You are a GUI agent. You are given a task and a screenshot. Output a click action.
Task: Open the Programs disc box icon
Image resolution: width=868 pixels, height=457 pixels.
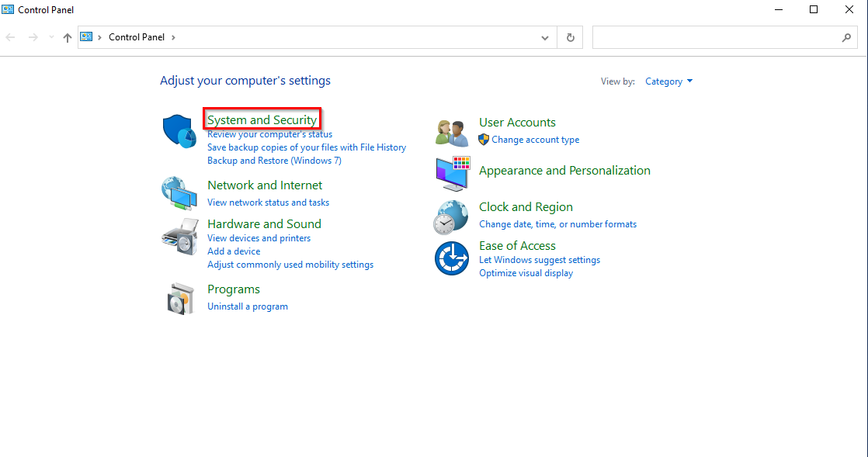pyautogui.click(x=181, y=299)
